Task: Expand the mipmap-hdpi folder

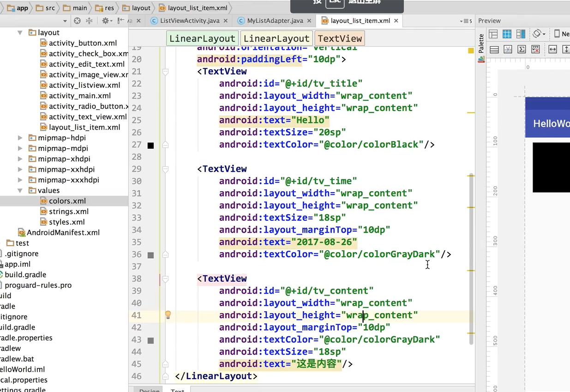Action: coord(20,138)
